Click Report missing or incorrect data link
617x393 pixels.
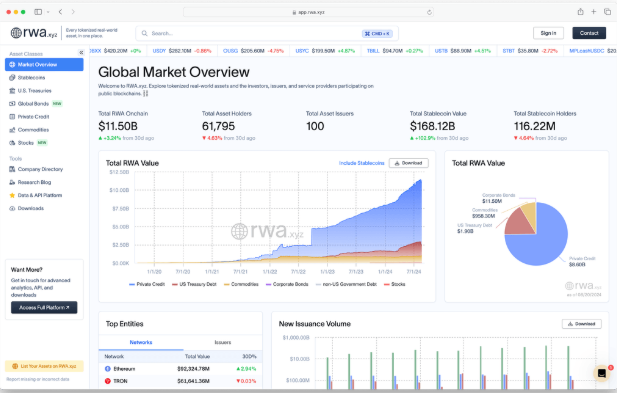pos(38,379)
